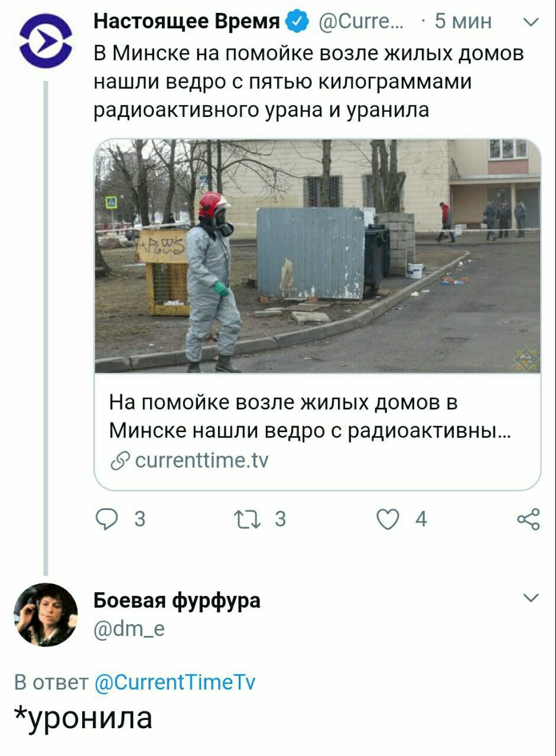
Task: Expand the first tweet options chevron
Action: pyautogui.click(x=531, y=23)
